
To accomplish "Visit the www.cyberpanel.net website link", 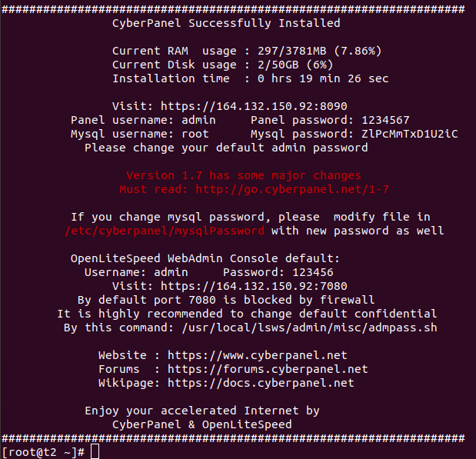I will tap(257, 355).
